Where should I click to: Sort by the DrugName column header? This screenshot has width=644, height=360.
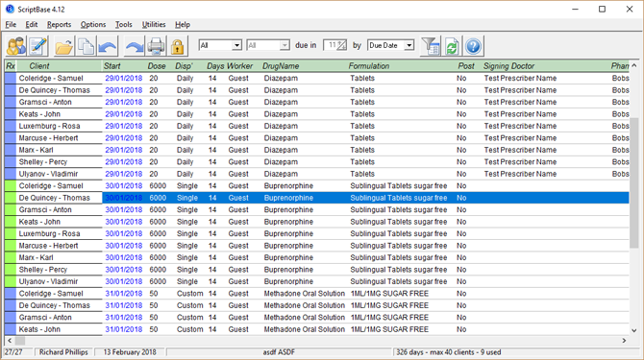coord(281,66)
